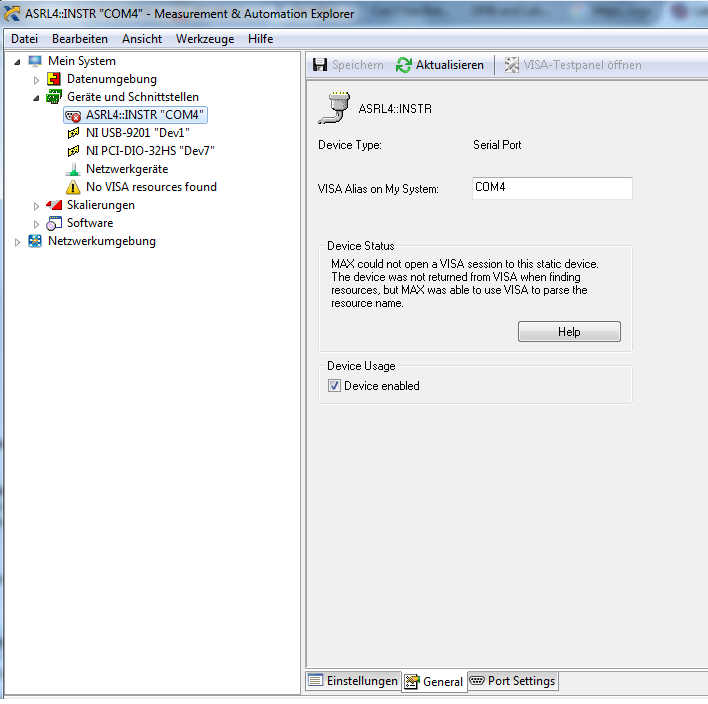Expand the Skalierungen node
The width and height of the screenshot is (708, 704).
click(36, 206)
